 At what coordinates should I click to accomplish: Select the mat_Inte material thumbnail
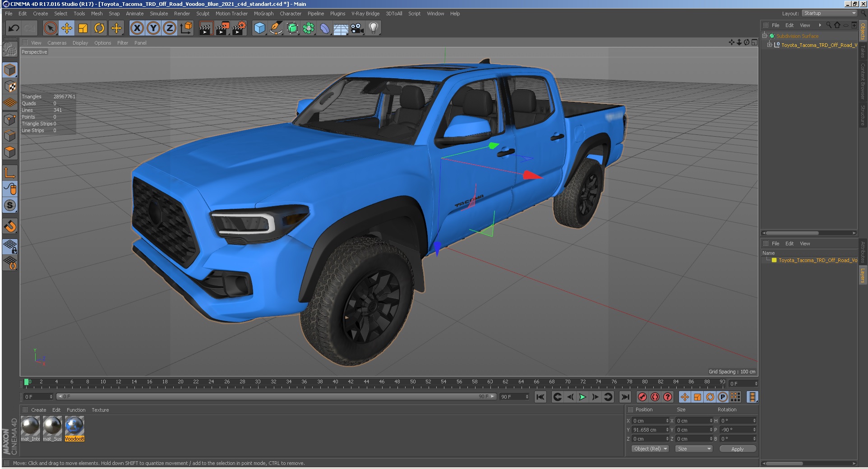point(31,428)
